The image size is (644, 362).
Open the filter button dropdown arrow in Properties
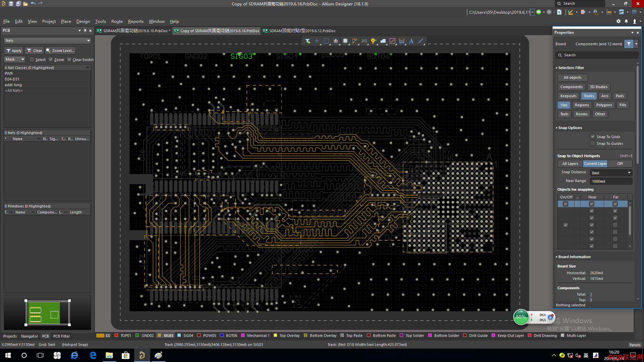pyautogui.click(x=636, y=44)
